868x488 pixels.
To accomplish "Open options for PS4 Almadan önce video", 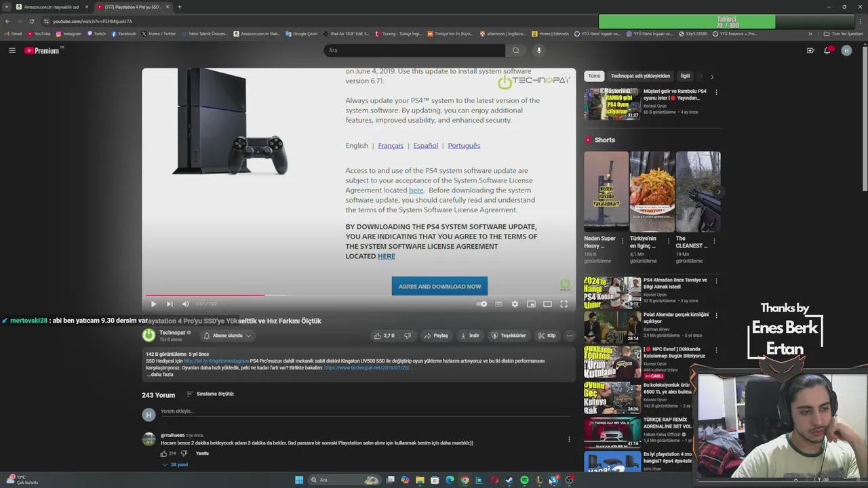I will pyautogui.click(x=716, y=281).
